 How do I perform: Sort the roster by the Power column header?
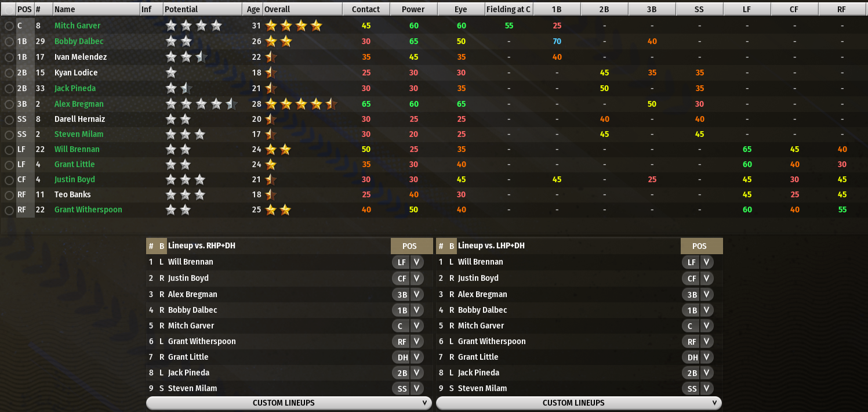413,9
